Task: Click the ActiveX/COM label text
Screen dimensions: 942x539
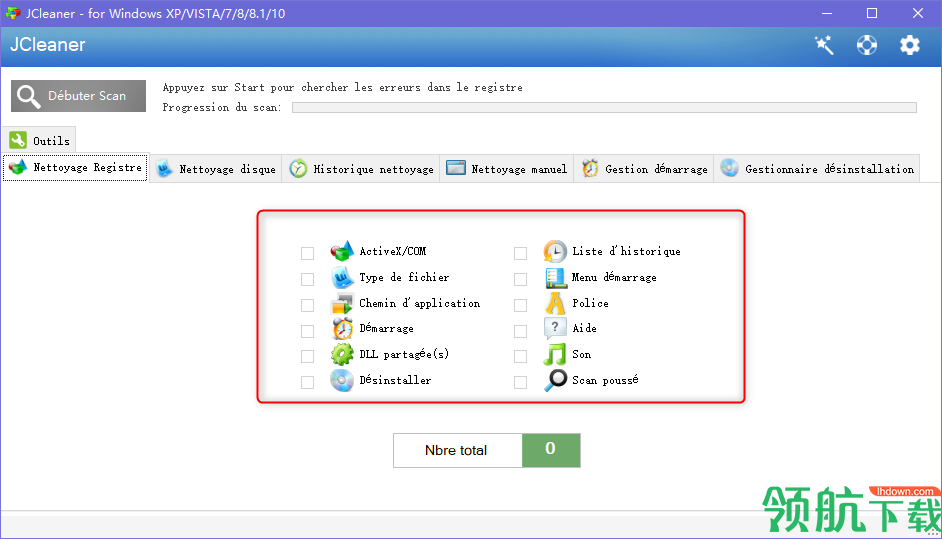Action: [x=393, y=251]
